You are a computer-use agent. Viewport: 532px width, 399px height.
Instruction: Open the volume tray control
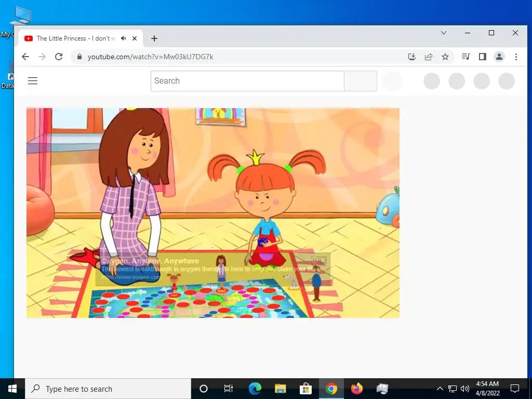coord(465,389)
